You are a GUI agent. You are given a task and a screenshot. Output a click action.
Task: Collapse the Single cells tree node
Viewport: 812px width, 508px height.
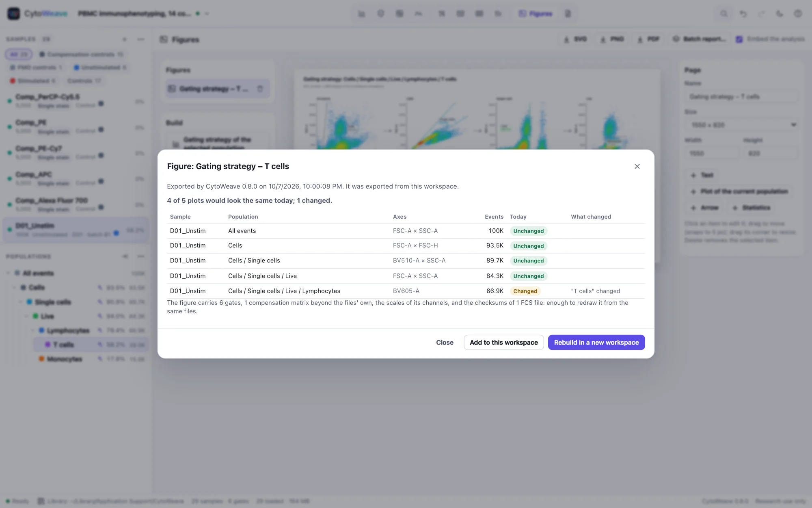[x=20, y=302]
